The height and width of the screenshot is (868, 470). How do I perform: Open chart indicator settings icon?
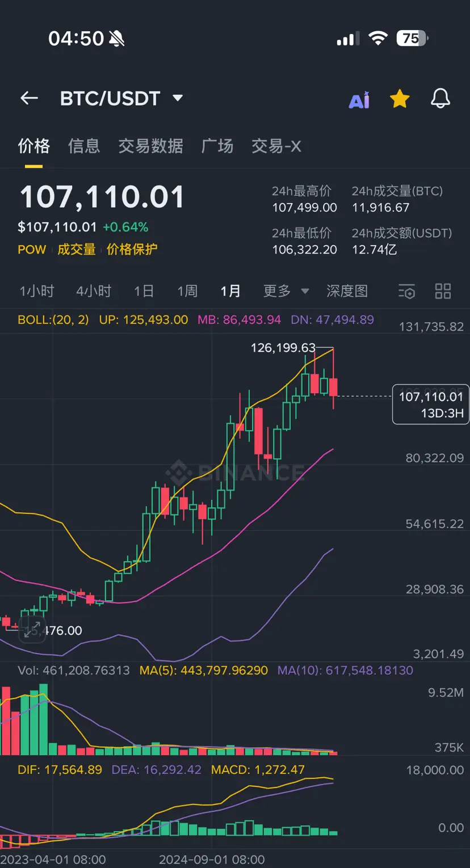point(406,292)
